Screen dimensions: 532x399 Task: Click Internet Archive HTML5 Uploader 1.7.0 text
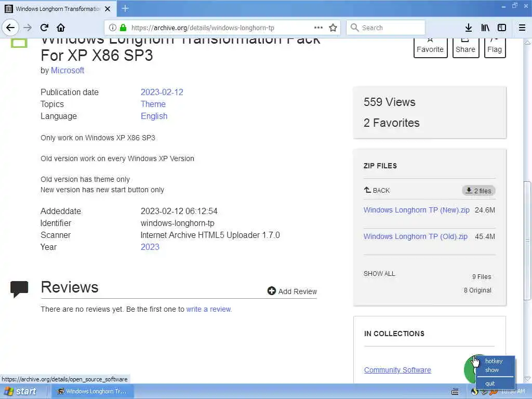(210, 235)
